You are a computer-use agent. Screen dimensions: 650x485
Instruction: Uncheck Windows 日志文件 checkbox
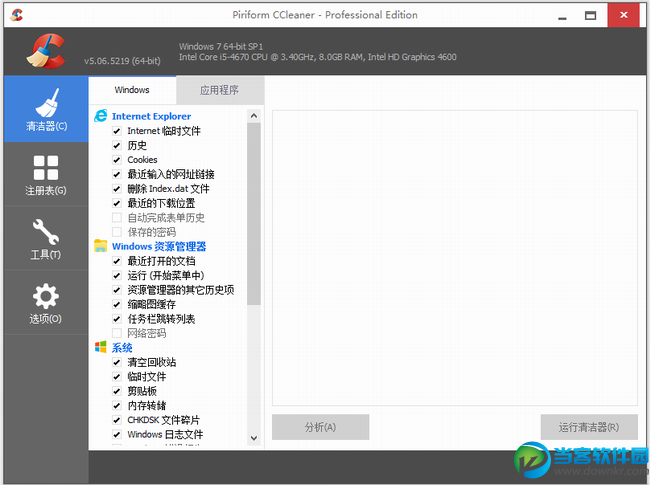pyautogui.click(x=117, y=434)
